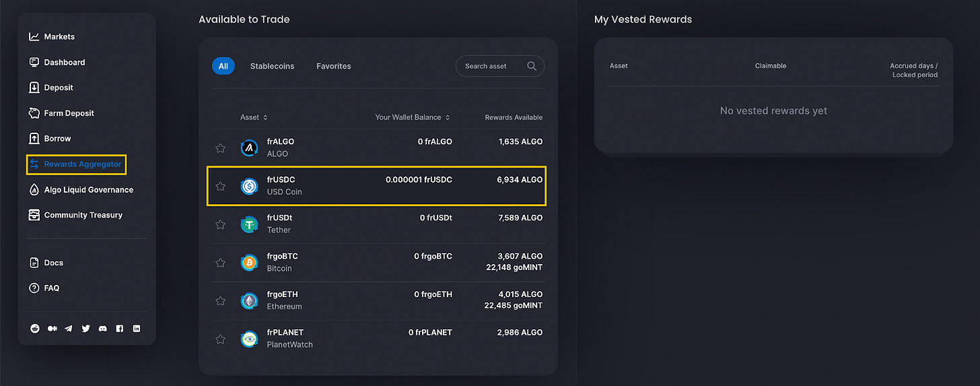Click the Borrow upload icon in sidebar
980x386 pixels.
[34, 138]
